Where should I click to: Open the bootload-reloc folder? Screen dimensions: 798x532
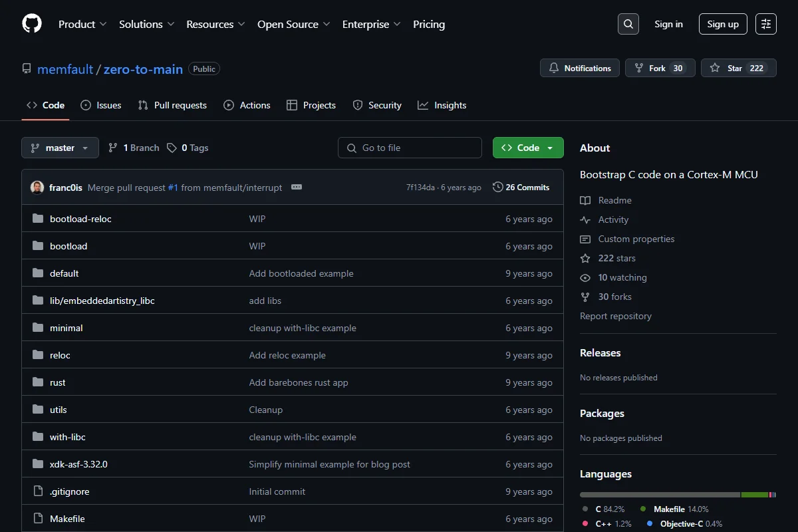[x=80, y=219]
